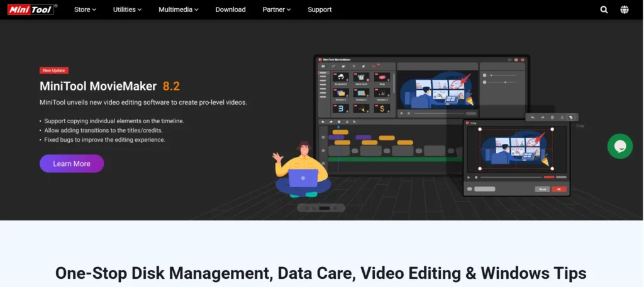The width and height of the screenshot is (644, 287).
Task: Click the red New Update badge
Action: [x=54, y=70]
